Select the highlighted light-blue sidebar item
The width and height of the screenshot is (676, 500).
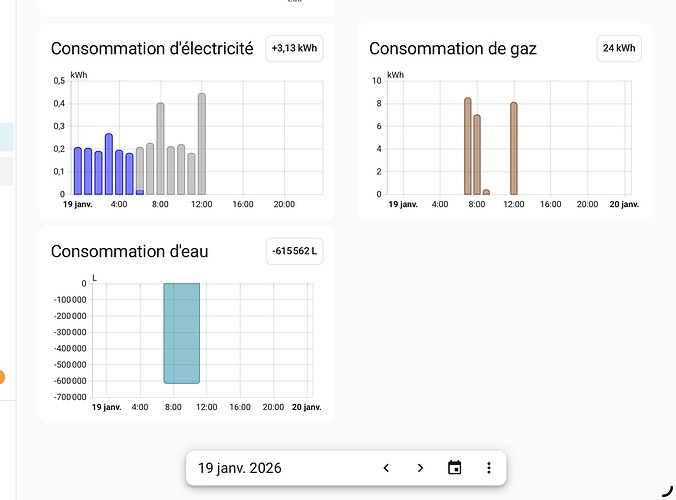pyautogui.click(x=6, y=136)
